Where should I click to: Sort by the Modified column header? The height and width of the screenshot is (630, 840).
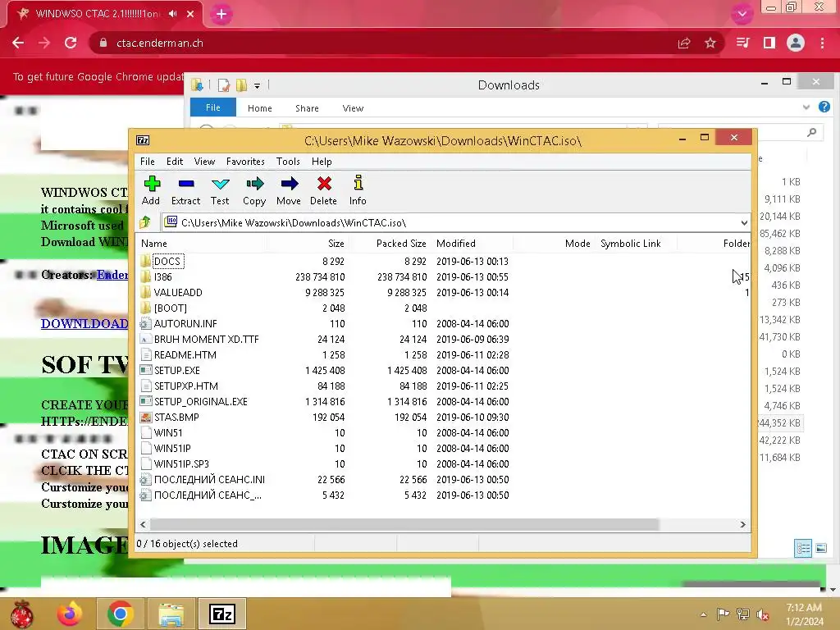point(472,243)
